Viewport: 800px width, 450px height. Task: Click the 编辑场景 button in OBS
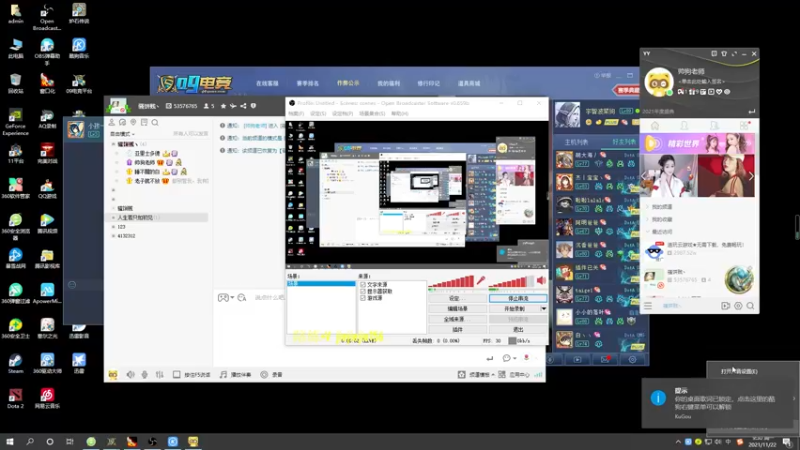[x=458, y=309]
